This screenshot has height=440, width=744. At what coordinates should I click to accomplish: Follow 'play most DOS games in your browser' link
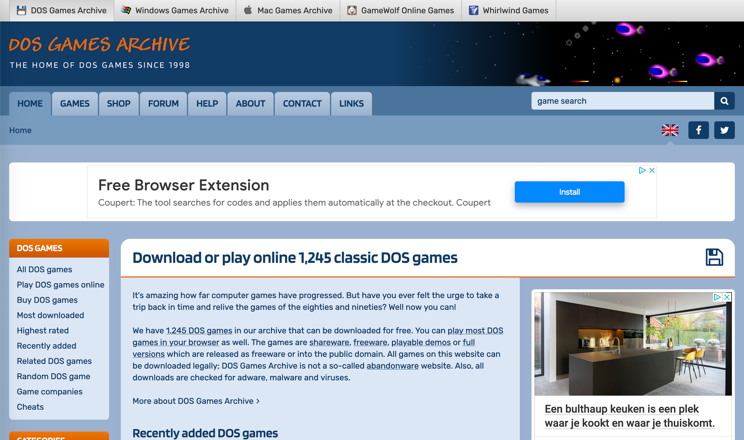[475, 330]
